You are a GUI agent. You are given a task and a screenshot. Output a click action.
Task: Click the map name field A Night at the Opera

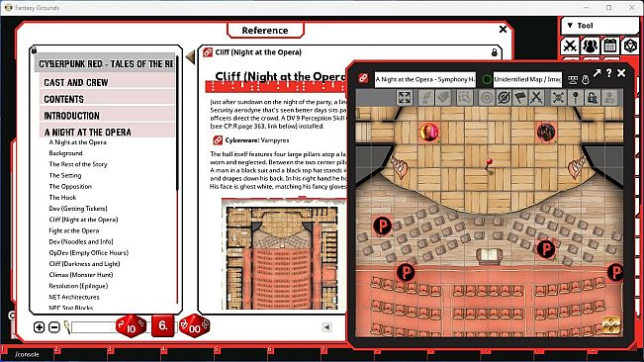(x=424, y=79)
